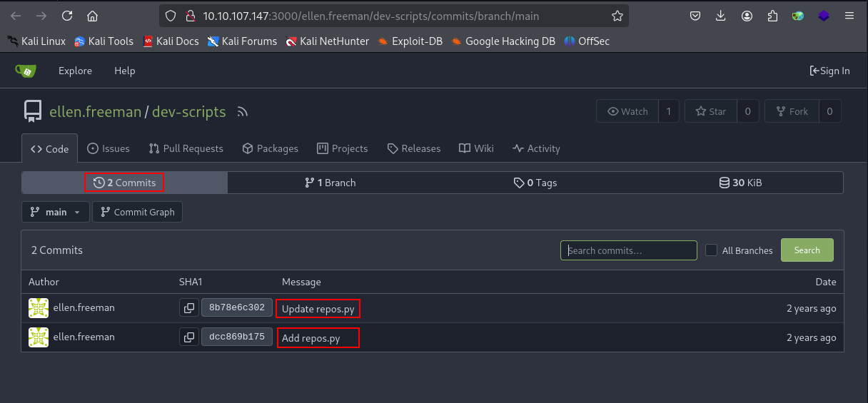The image size is (868, 403).
Task: Open commit hash dcc869b175
Action: [237, 337]
